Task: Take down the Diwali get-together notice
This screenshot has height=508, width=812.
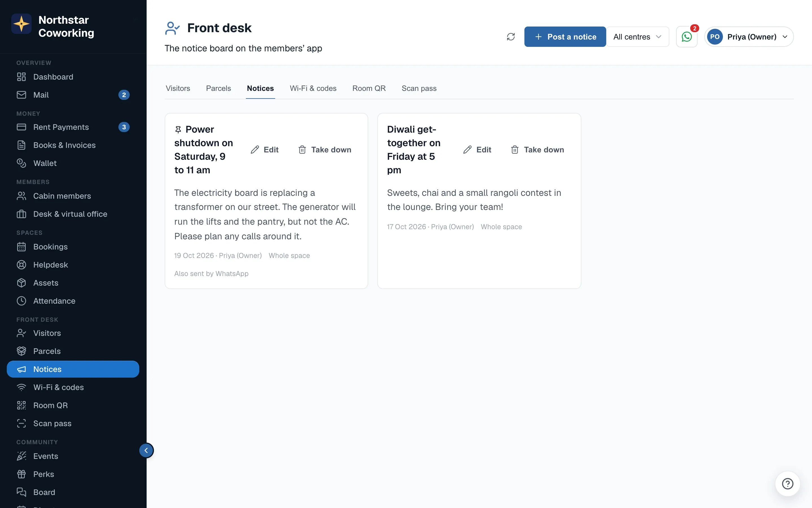Action: pos(538,150)
